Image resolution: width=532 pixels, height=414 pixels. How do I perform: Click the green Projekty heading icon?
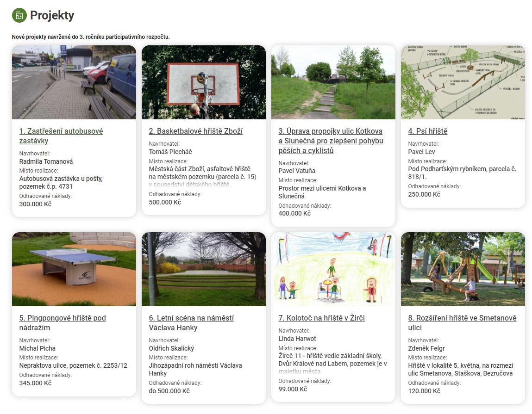tap(19, 15)
